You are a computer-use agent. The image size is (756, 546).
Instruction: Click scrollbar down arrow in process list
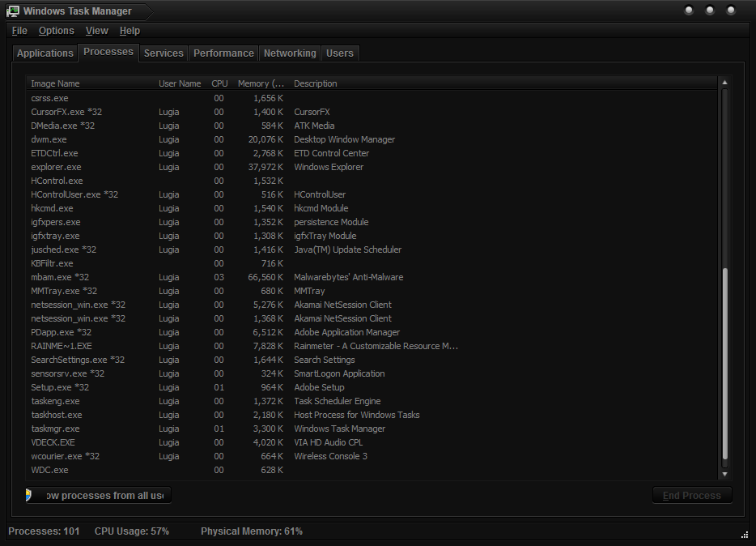coord(724,474)
